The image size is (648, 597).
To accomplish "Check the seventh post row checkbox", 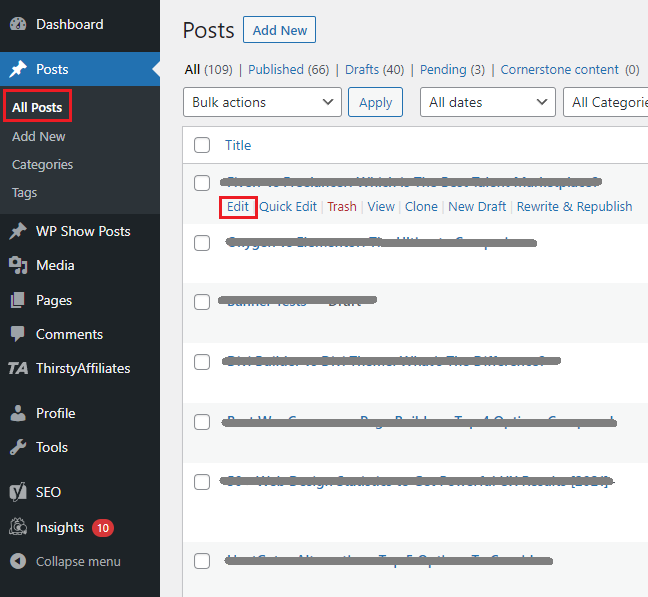I will [x=202, y=561].
